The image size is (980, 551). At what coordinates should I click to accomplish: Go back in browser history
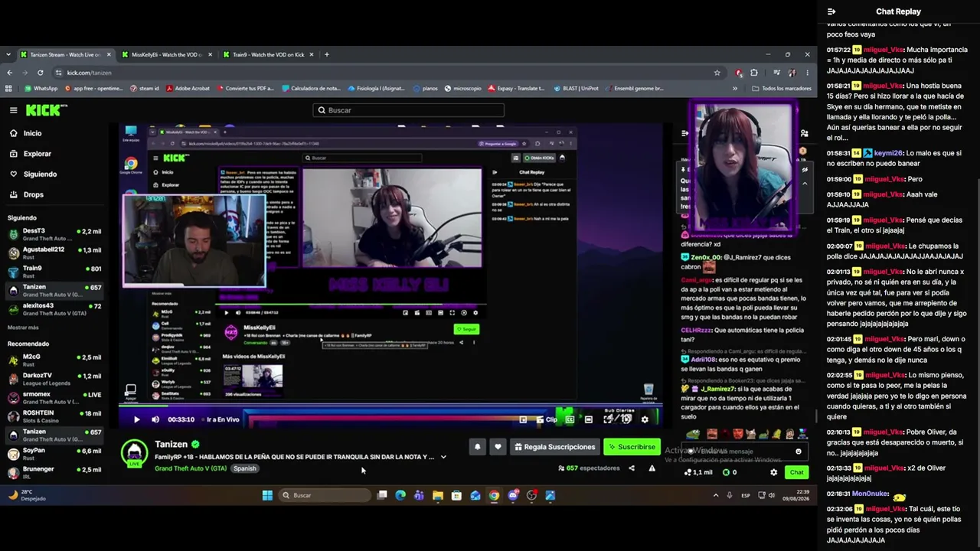[9, 73]
